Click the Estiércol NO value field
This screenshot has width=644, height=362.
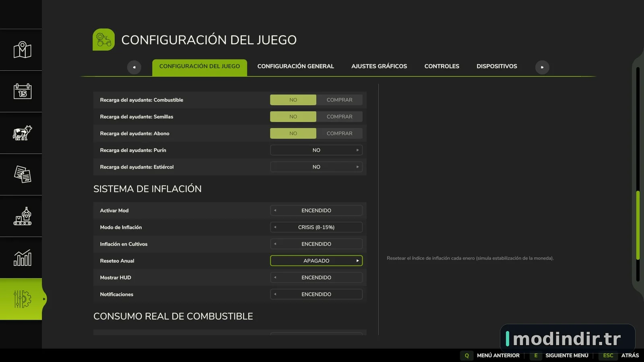point(316,167)
